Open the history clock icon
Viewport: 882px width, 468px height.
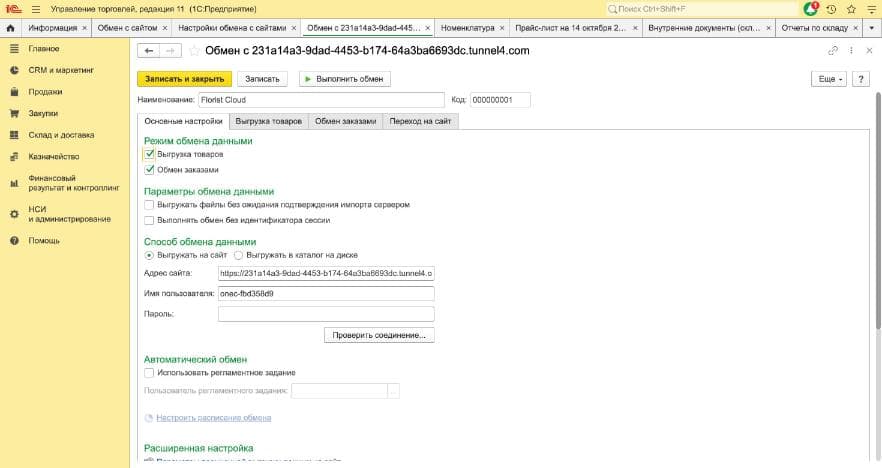[x=832, y=9]
